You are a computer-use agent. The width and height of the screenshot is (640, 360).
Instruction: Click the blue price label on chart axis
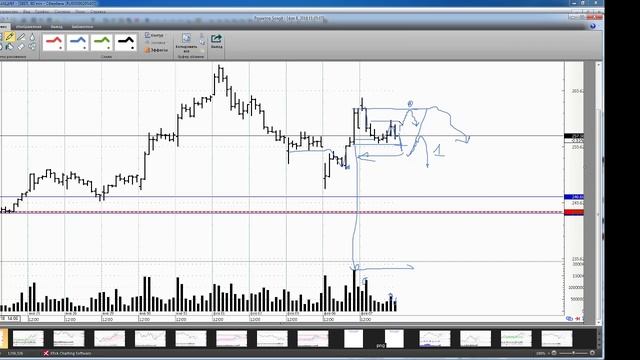point(574,197)
